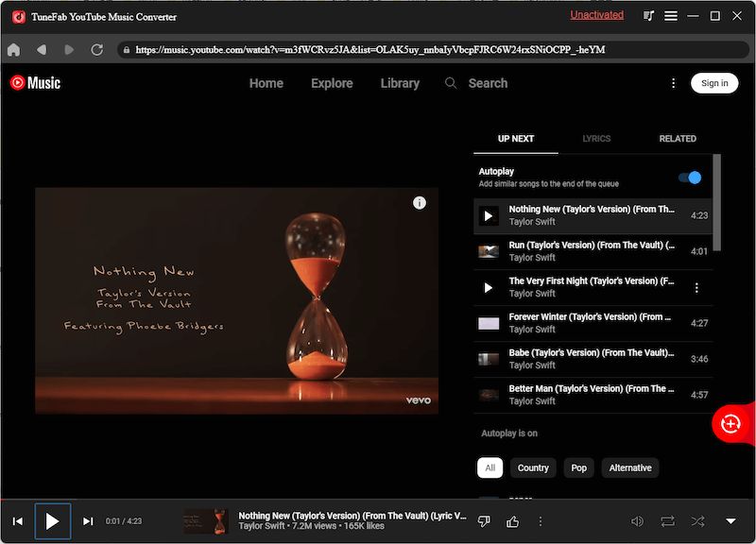Reload the page with refresh icon

96,49
